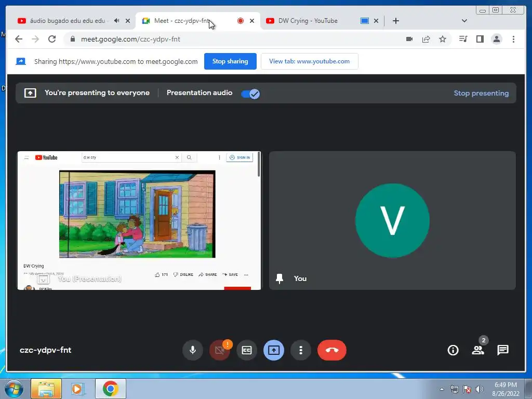Open File Explorer from the taskbar
The width and height of the screenshot is (532, 399).
(x=46, y=389)
